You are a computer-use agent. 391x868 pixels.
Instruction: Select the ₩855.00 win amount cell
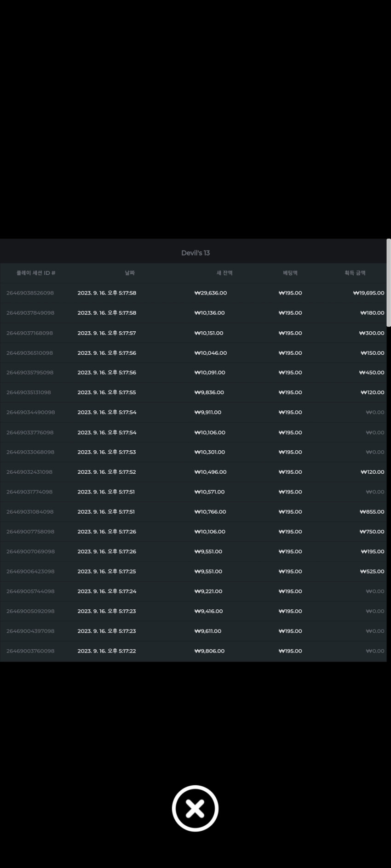click(372, 511)
